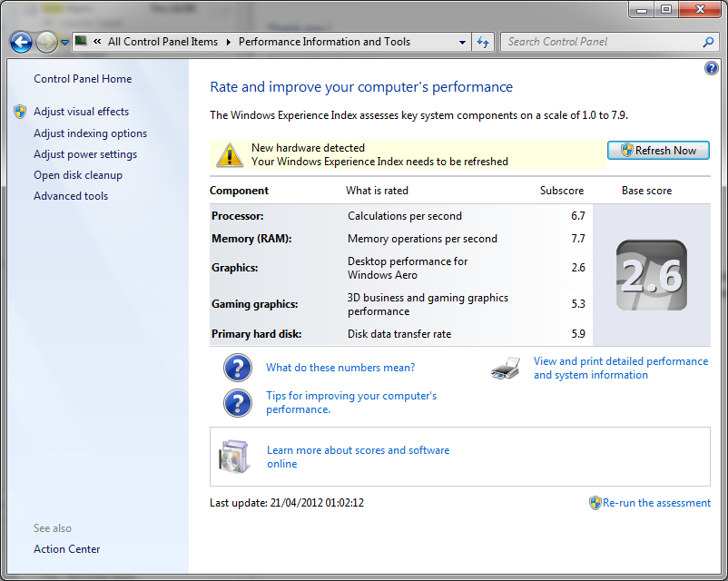This screenshot has width=728, height=581.
Task: Open disk cleanup link
Action: coord(78,175)
